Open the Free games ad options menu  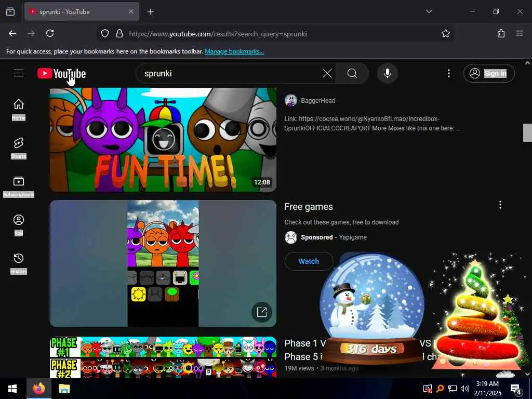[x=500, y=205]
